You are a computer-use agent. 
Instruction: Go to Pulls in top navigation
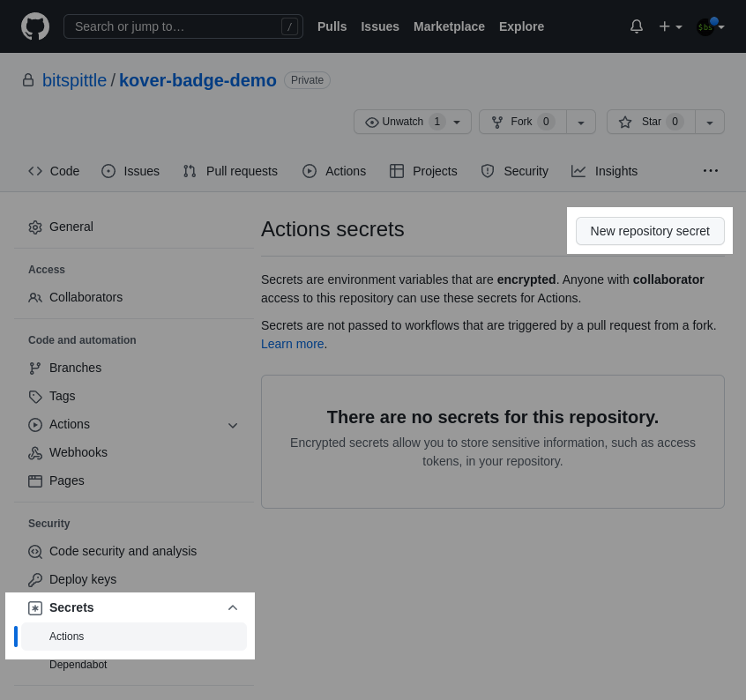(332, 26)
